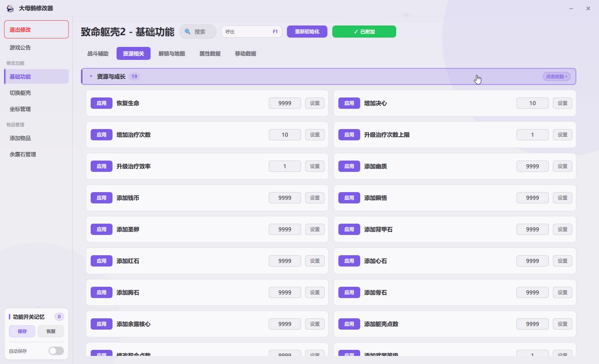Open the 解锁与地图 tab
The width and height of the screenshot is (599, 364).
pos(172,53)
